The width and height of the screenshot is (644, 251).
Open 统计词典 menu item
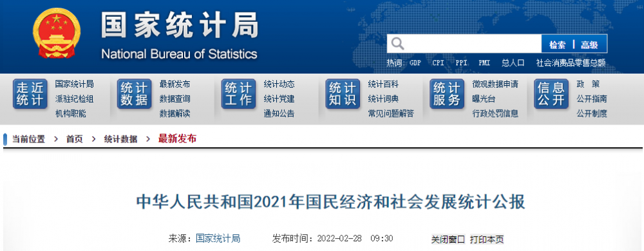(384, 99)
